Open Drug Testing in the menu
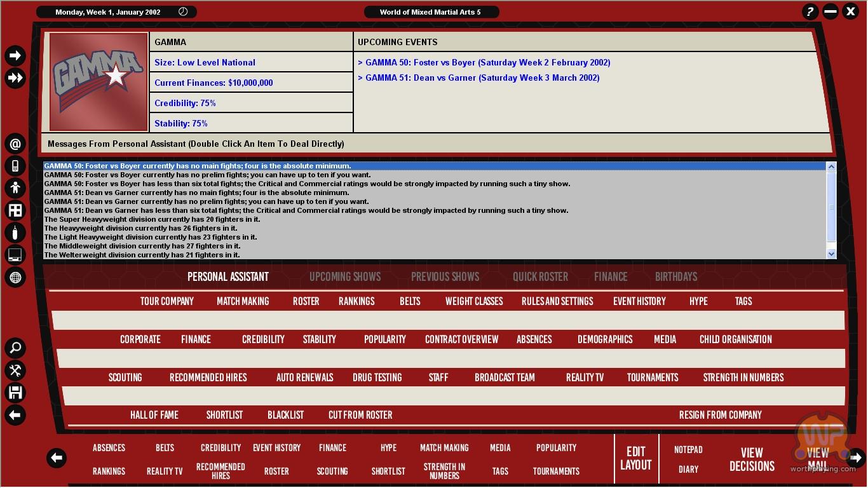 (x=377, y=377)
